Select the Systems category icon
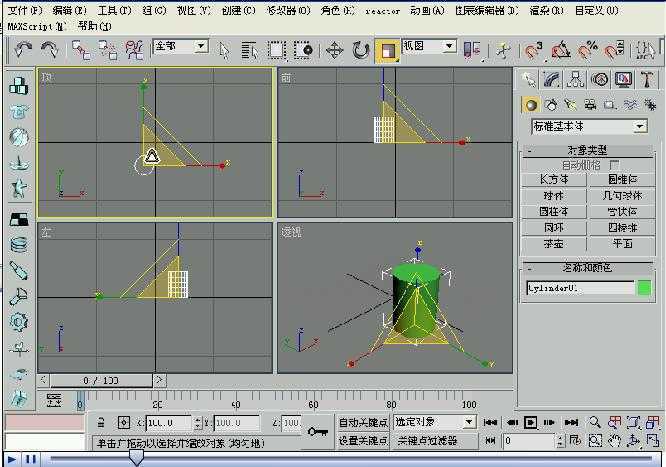This screenshot has width=666, height=467. click(x=649, y=105)
